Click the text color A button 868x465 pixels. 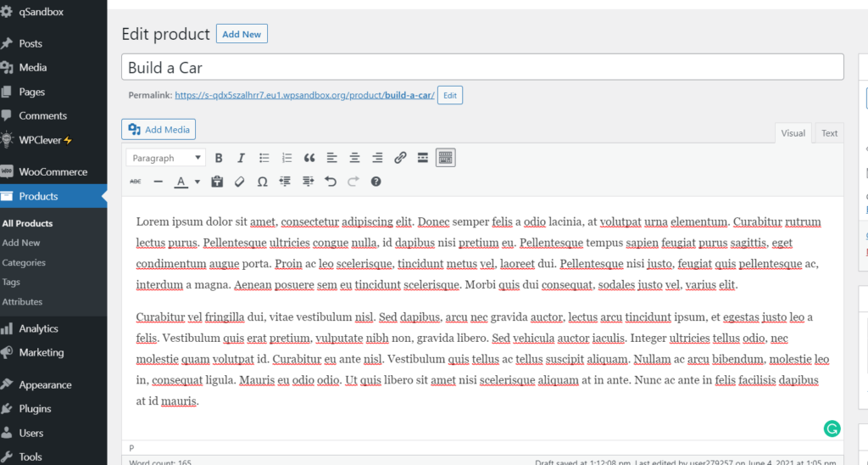[x=181, y=182]
